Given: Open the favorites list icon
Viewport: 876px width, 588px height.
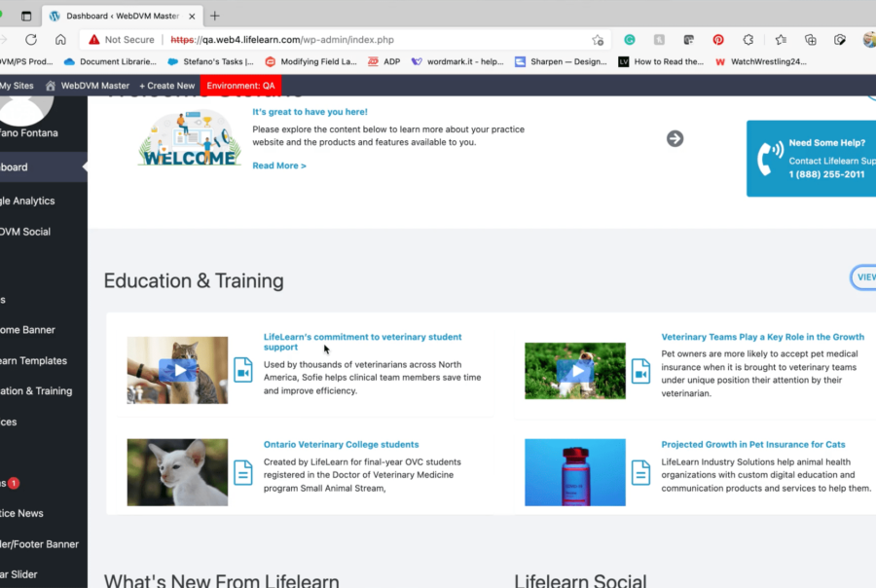Looking at the screenshot, I should click(x=781, y=40).
